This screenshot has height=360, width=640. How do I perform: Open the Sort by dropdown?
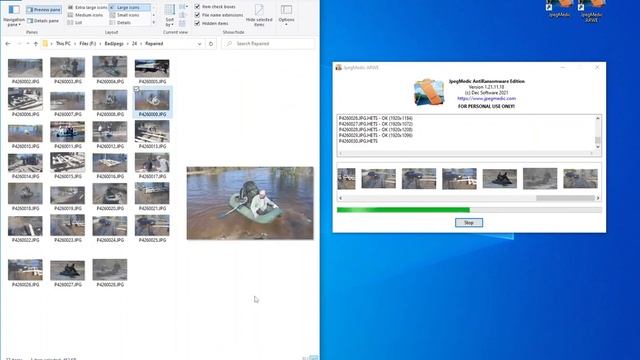[170, 16]
